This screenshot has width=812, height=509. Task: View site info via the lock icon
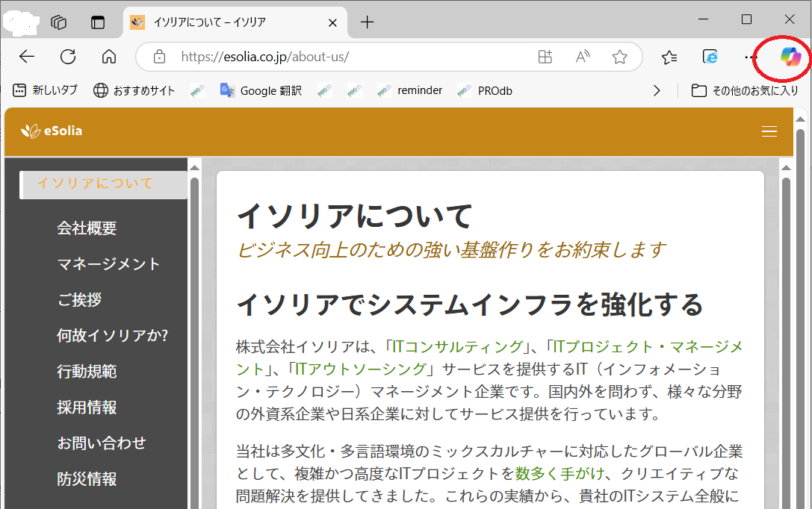point(159,56)
